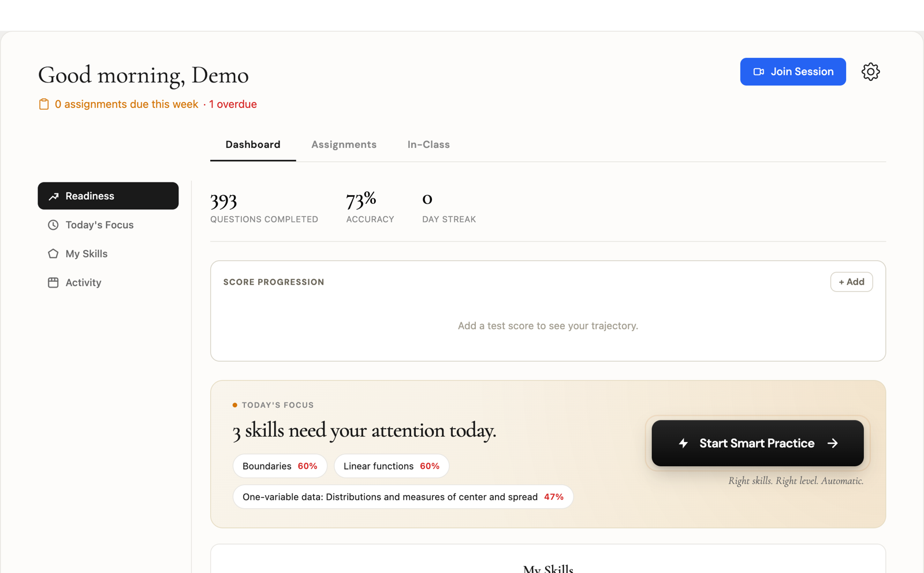Click the Score Progression heading
The height and width of the screenshot is (573, 924).
pos(274,282)
